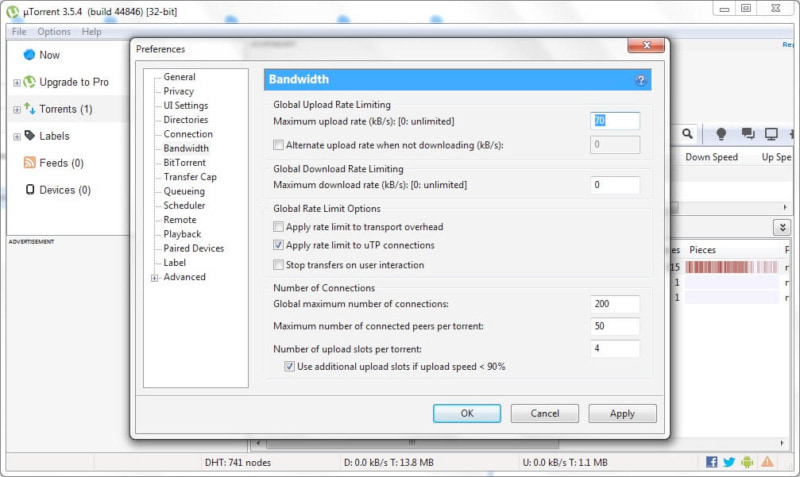The width and height of the screenshot is (800, 477).
Task: Click global maximum connections field
Action: [615, 304]
